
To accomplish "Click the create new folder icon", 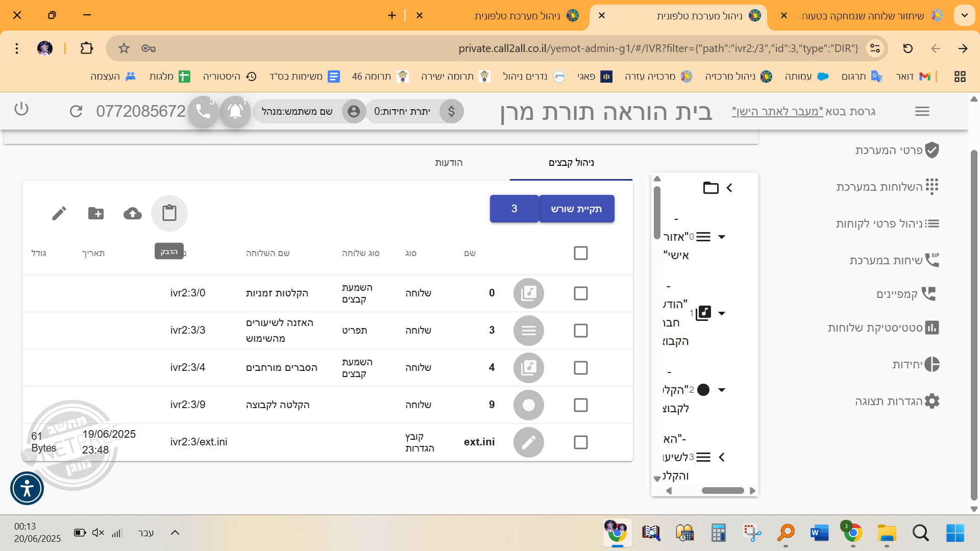I will tap(96, 213).
